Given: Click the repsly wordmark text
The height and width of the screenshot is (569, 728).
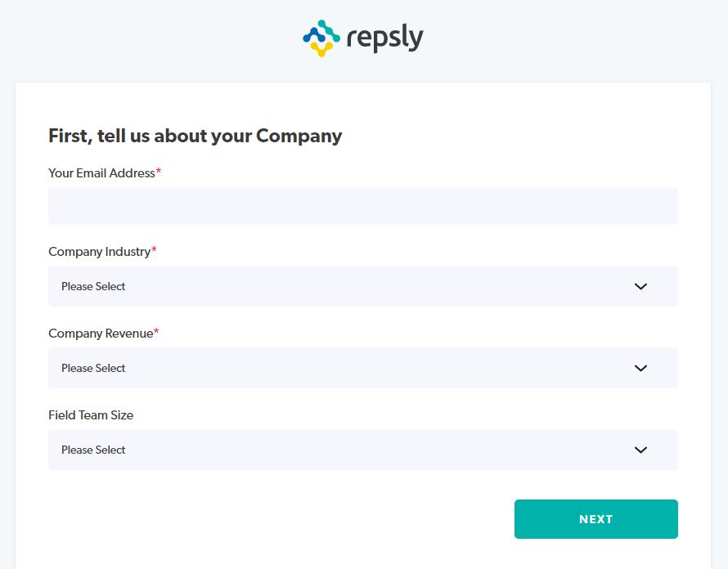Looking at the screenshot, I should click(x=384, y=38).
